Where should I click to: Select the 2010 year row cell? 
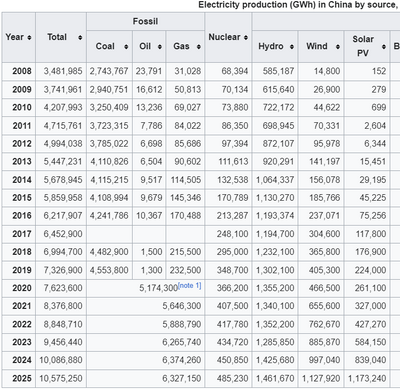[x=19, y=107]
